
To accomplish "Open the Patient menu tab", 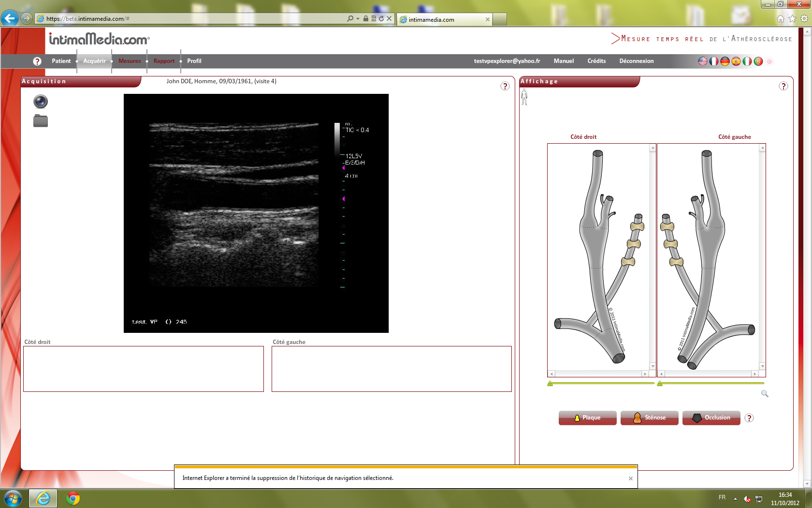I will [61, 61].
